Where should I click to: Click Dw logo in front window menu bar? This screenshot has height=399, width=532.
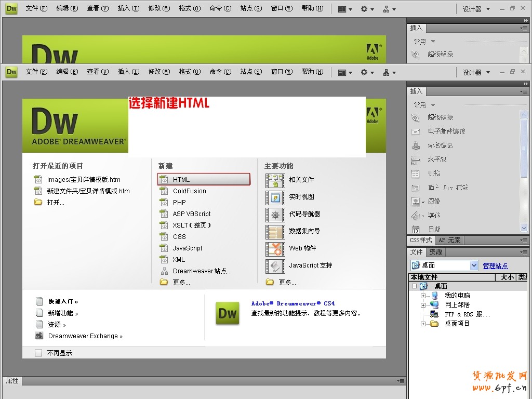[x=11, y=72]
